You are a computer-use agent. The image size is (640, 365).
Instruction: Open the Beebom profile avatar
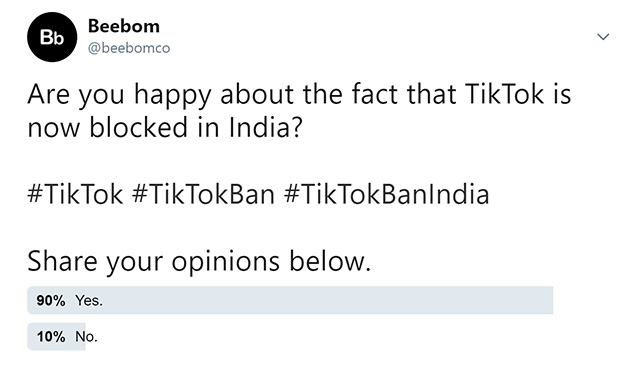52,37
